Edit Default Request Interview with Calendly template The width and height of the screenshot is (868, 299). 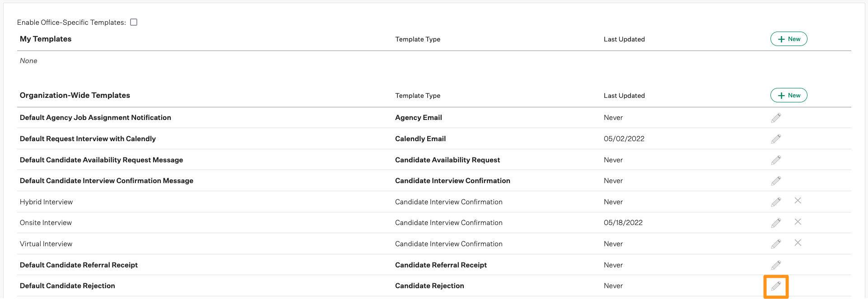tap(776, 139)
